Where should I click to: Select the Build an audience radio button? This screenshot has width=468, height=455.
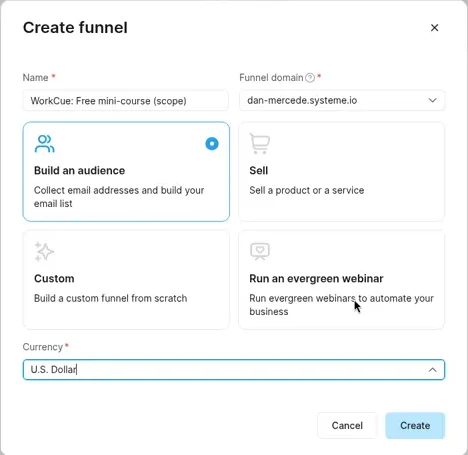pos(212,144)
